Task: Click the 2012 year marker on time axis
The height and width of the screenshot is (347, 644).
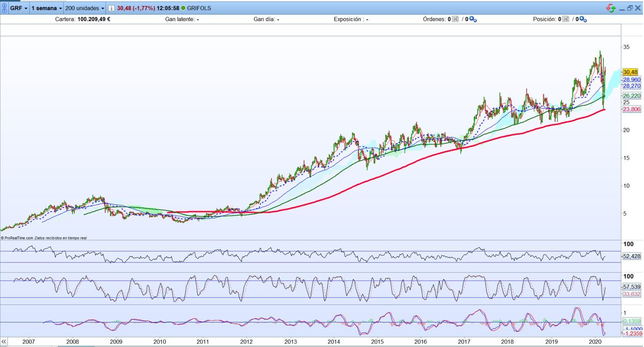Action: 246,342
